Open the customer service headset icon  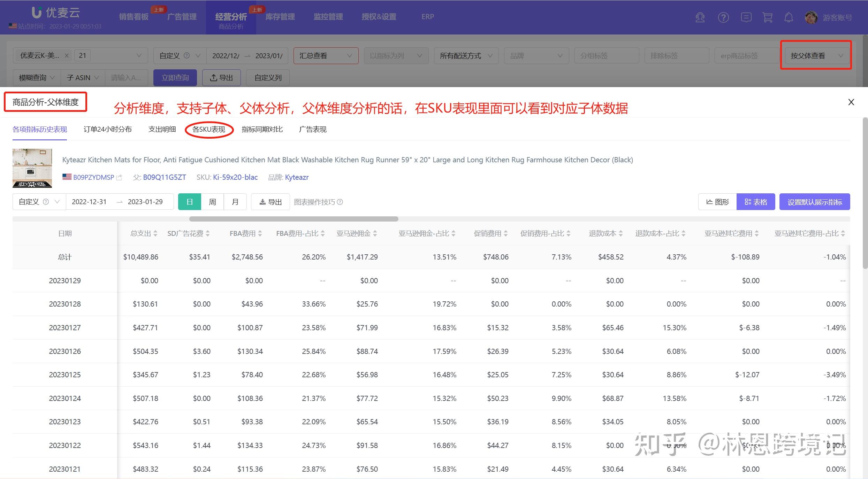(x=700, y=17)
